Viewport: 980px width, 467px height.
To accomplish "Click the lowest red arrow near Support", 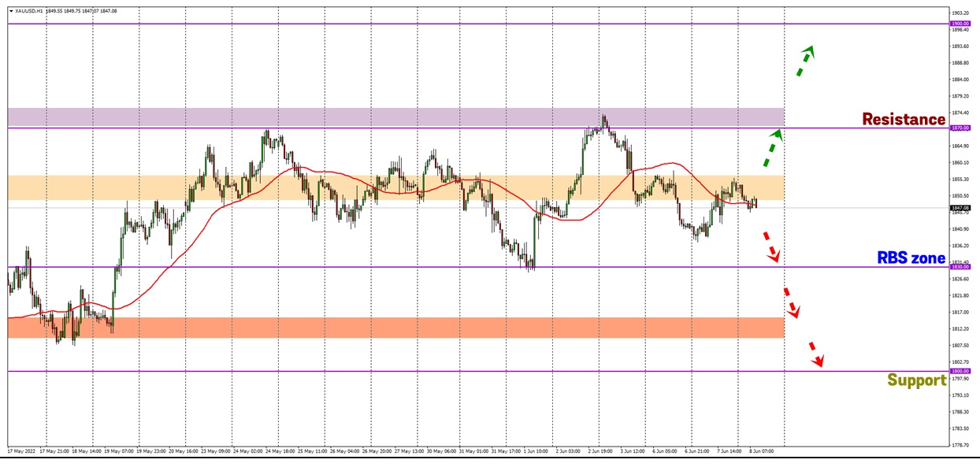I will pyautogui.click(x=815, y=355).
